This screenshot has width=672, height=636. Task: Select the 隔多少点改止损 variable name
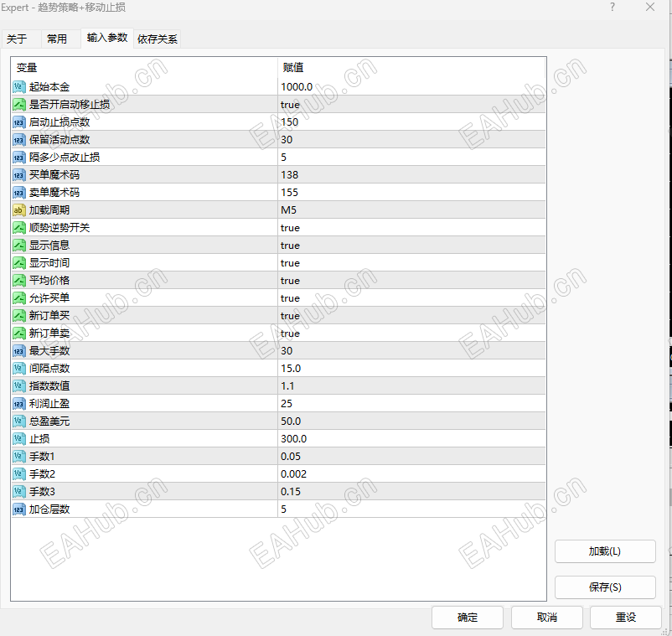[x=65, y=158]
